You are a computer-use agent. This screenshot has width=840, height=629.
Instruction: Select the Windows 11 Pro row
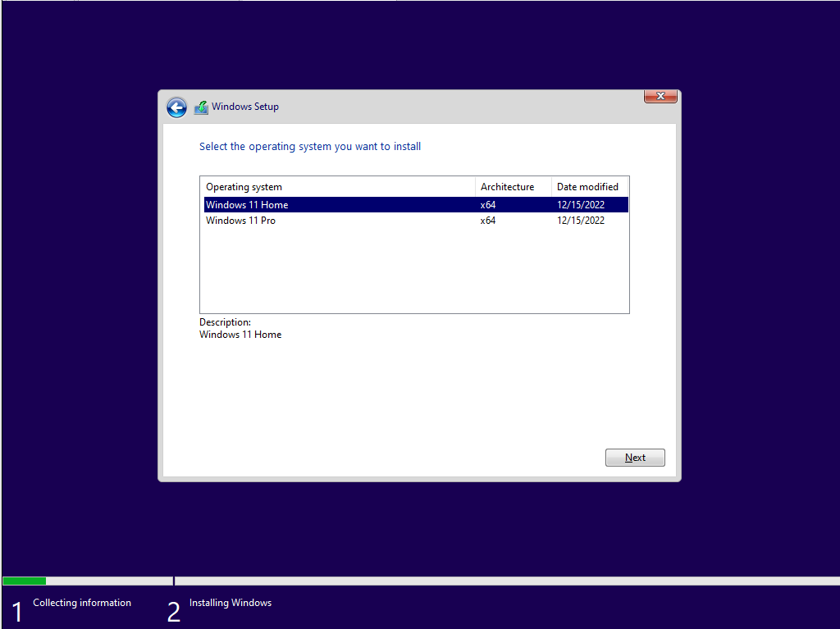pos(416,221)
